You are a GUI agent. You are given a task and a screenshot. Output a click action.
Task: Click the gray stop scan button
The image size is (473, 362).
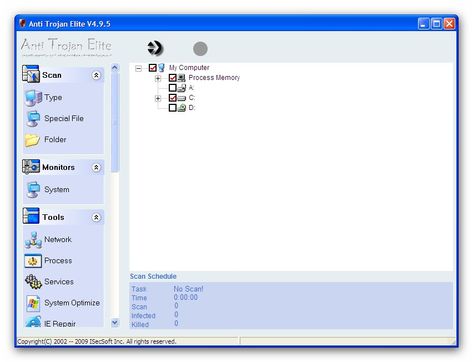click(200, 49)
